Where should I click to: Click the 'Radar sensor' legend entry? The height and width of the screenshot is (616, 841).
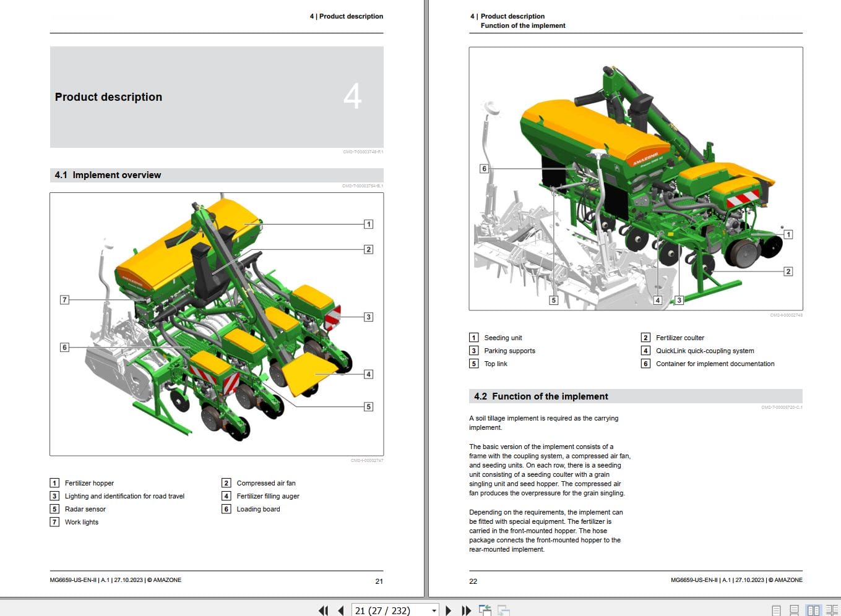[85, 509]
